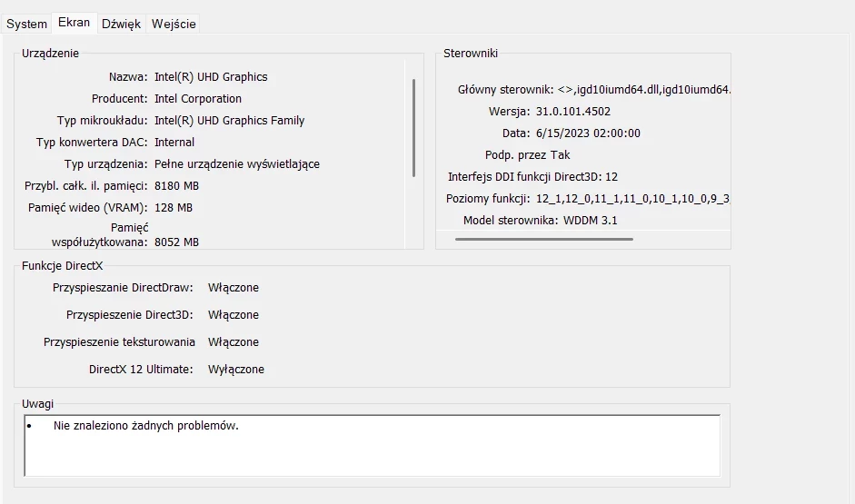This screenshot has height=504, width=855.
Task: Click inside the Uwagi notes box
Action: (373, 446)
